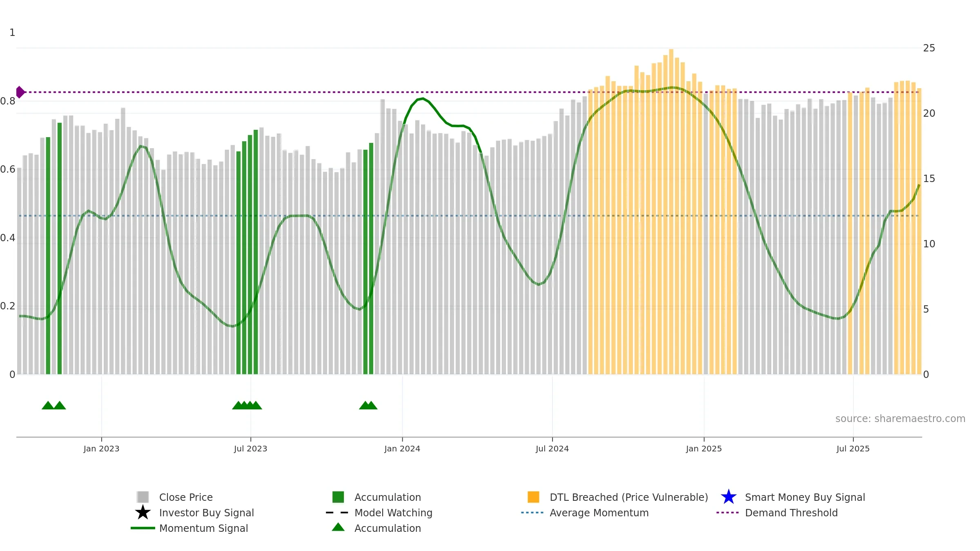Click the purple dotted Demand Threshold legend marker
The width and height of the screenshot is (980, 551).
pyautogui.click(x=728, y=513)
